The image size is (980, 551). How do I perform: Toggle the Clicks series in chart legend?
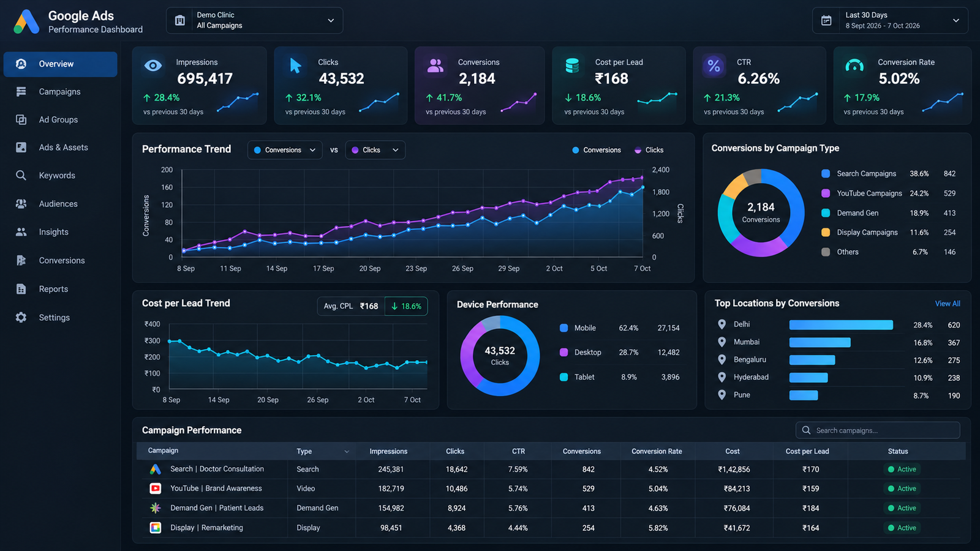click(649, 150)
